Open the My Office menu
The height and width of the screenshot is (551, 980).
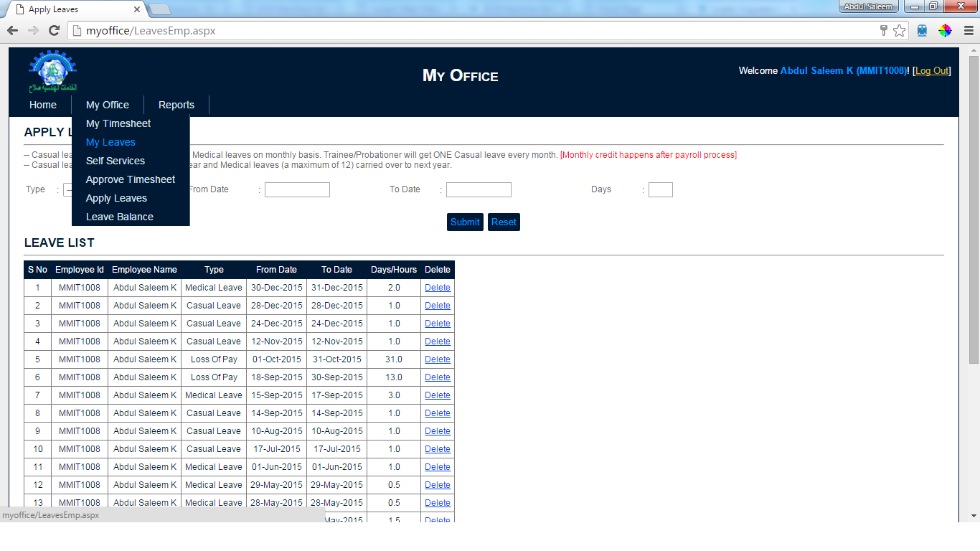(108, 105)
